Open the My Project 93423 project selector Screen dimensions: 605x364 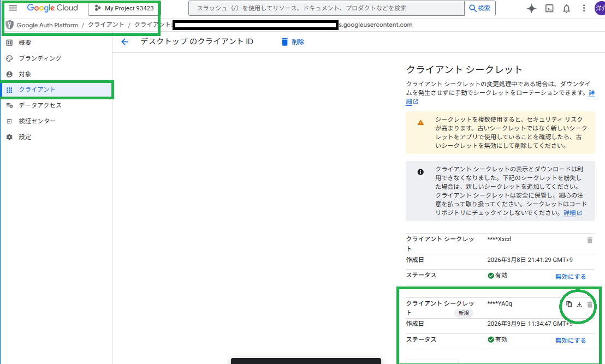[123, 8]
